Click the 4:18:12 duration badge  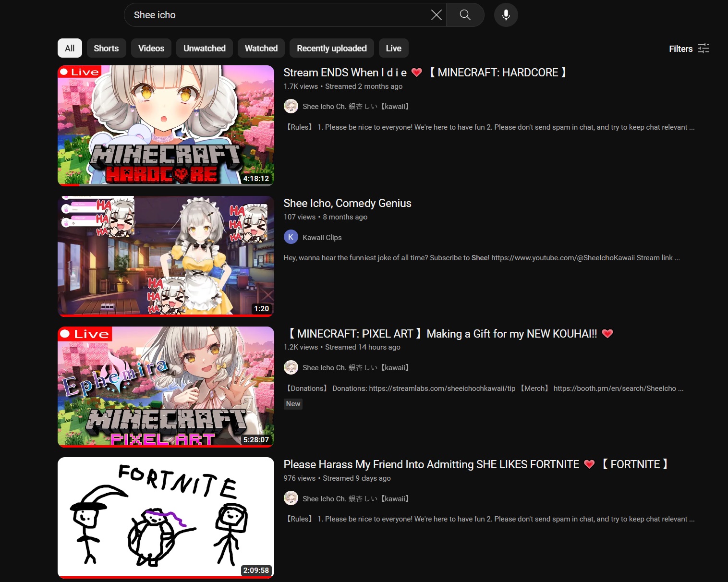tap(256, 178)
